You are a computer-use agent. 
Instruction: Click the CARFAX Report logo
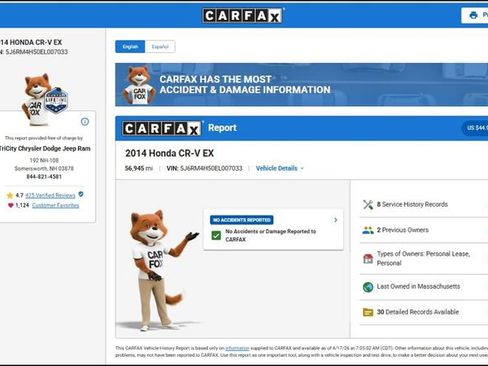click(162, 128)
